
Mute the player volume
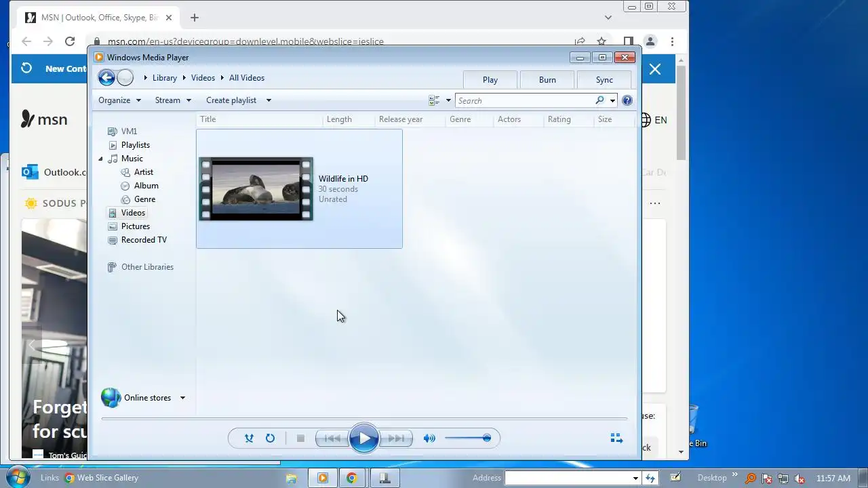[x=429, y=439]
